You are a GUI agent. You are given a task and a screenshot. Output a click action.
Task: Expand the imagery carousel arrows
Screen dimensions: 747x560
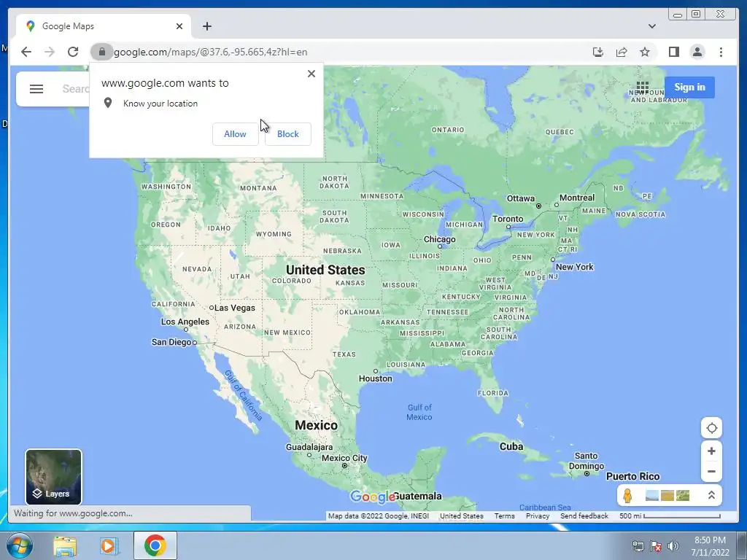pyautogui.click(x=711, y=495)
